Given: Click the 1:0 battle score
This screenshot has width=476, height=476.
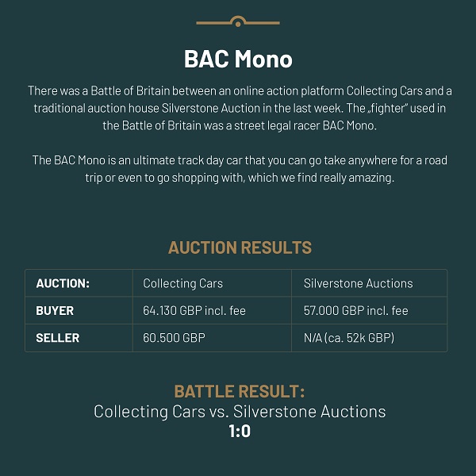Looking at the screenshot, I should click(240, 431).
